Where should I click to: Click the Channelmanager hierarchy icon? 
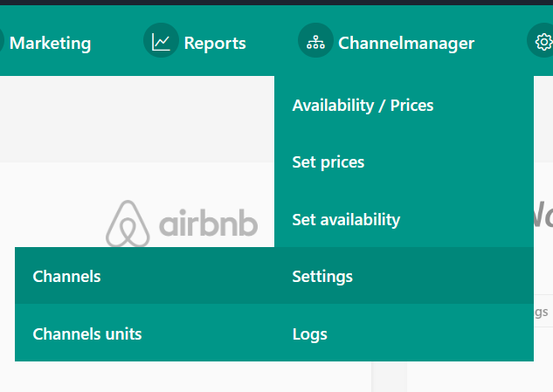coord(315,41)
